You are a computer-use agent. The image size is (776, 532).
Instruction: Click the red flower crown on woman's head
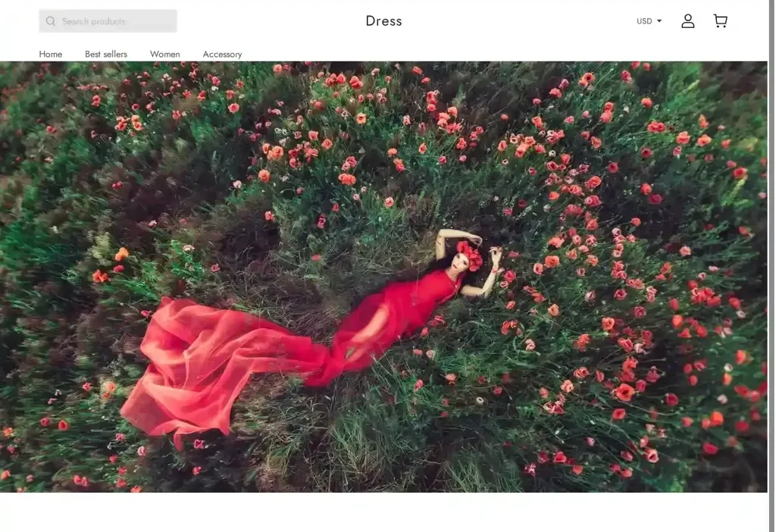point(470,255)
